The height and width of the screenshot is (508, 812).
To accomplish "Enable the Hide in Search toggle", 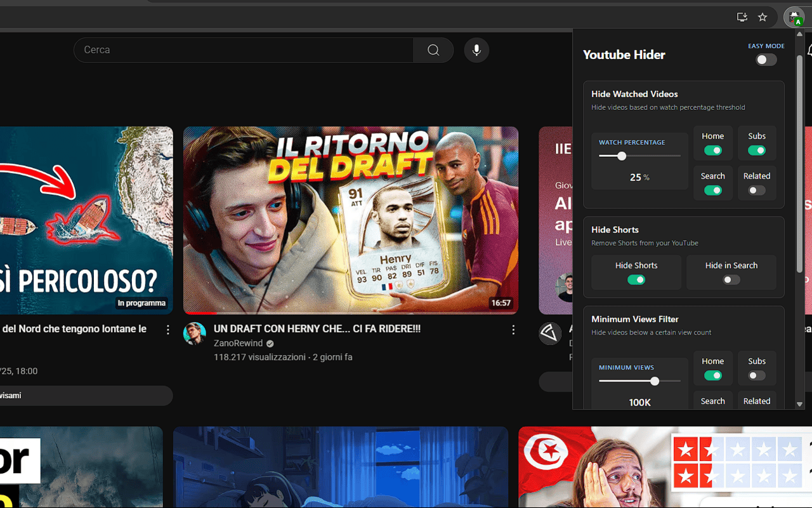I will tap(731, 279).
